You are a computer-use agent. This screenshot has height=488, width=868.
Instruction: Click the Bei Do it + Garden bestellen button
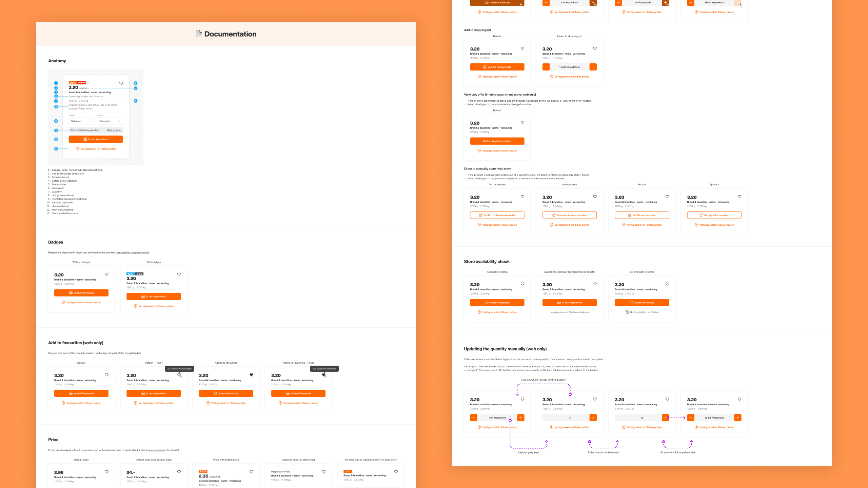coord(497,215)
